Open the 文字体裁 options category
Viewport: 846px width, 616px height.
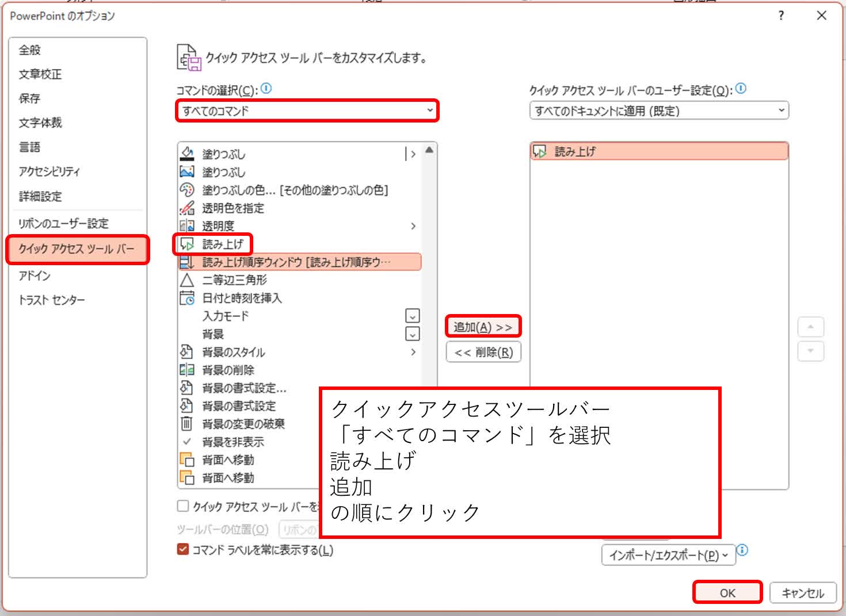click(x=78, y=123)
